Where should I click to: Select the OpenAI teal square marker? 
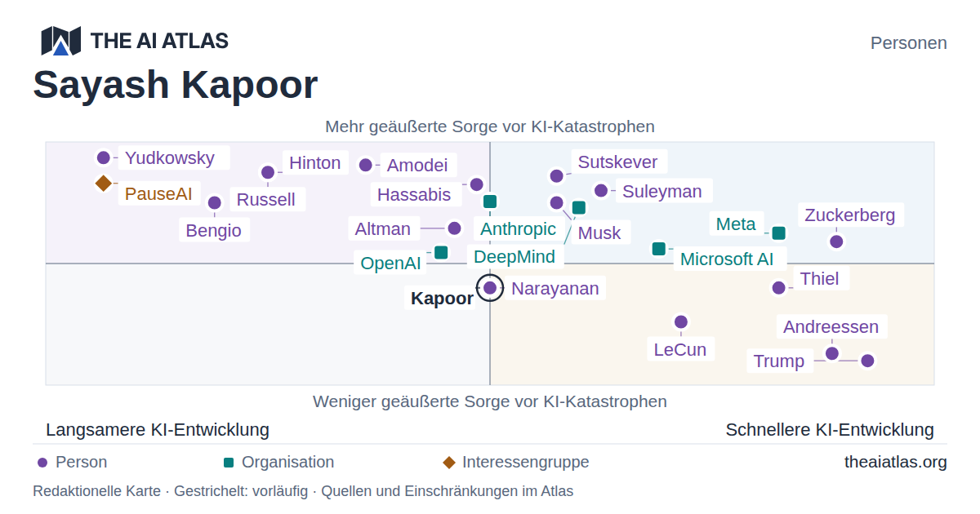click(441, 252)
